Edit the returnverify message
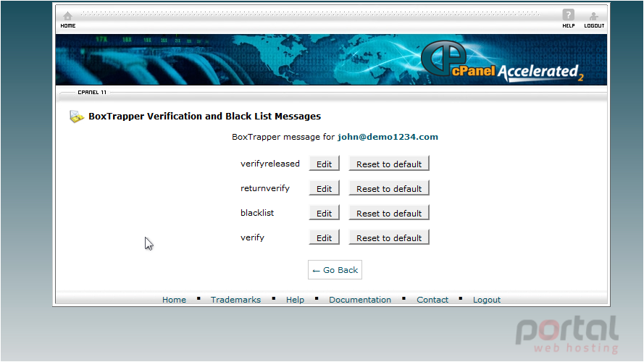Viewport: 644px width, 362px height. (x=324, y=188)
